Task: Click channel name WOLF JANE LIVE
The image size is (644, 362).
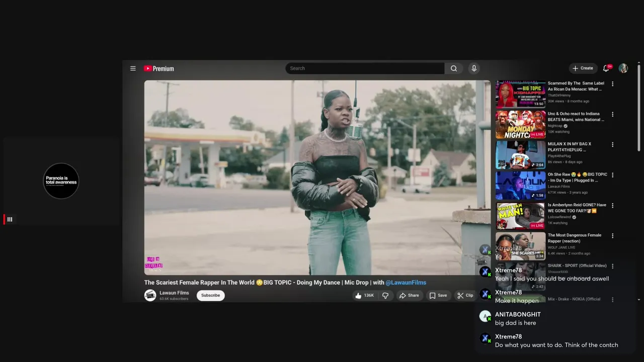Action: [x=561, y=247]
